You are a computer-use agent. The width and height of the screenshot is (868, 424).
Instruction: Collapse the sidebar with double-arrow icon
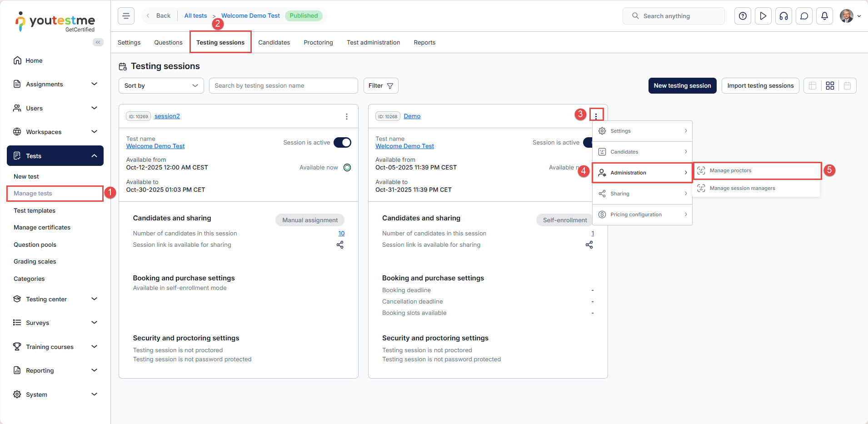pos(98,42)
